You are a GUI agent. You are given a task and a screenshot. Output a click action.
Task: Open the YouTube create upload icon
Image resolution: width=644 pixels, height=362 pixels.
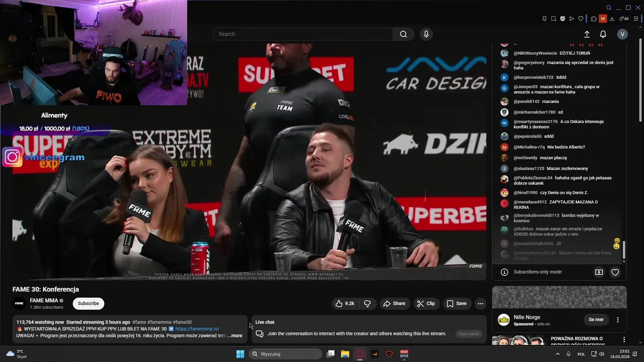pyautogui.click(x=587, y=34)
